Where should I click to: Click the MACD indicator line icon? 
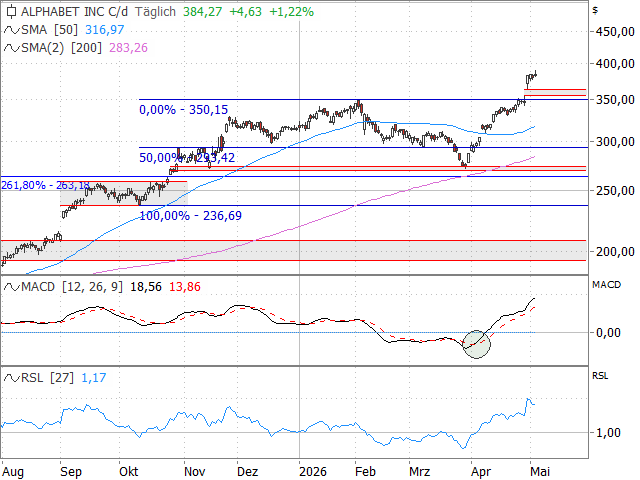point(11,287)
